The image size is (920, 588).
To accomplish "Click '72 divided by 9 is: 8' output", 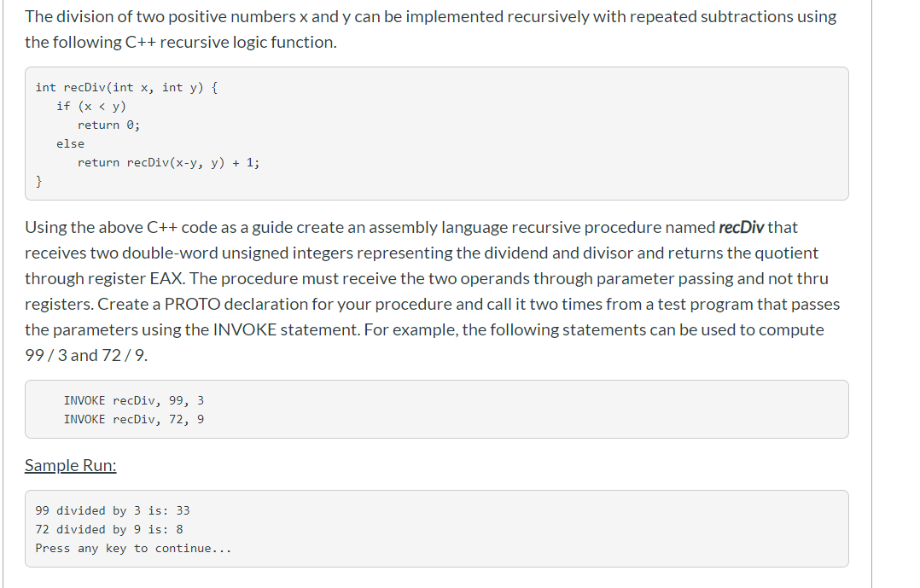I will (x=109, y=529).
